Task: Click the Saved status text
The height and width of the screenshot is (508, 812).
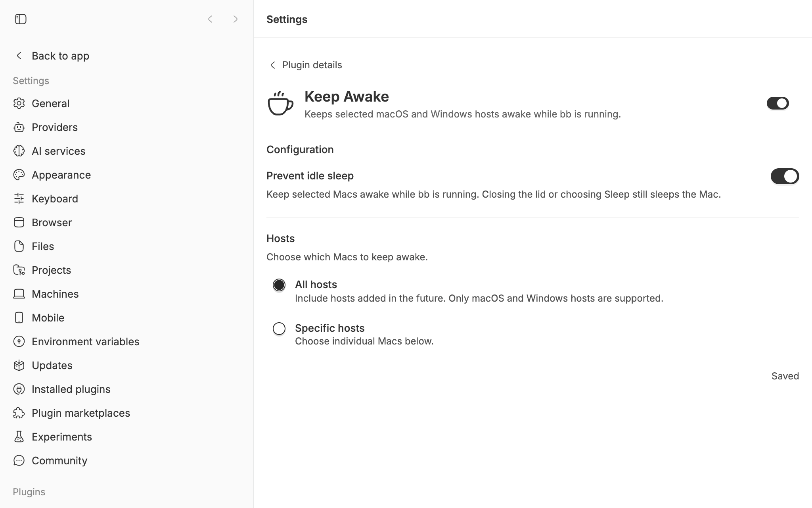Action: pyautogui.click(x=785, y=376)
